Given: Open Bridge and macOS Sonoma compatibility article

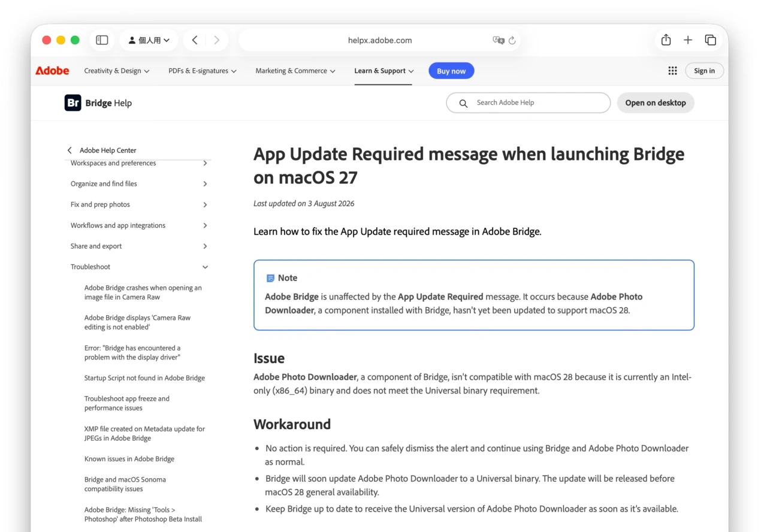Looking at the screenshot, I should click(x=125, y=484).
